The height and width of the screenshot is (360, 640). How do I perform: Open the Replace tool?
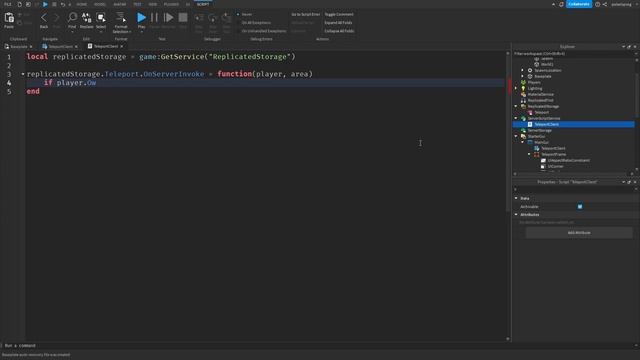click(x=87, y=18)
